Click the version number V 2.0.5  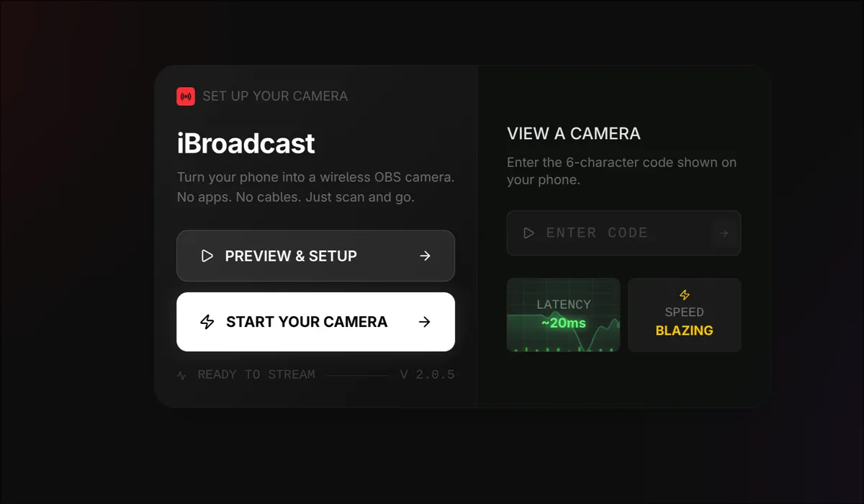[428, 374]
